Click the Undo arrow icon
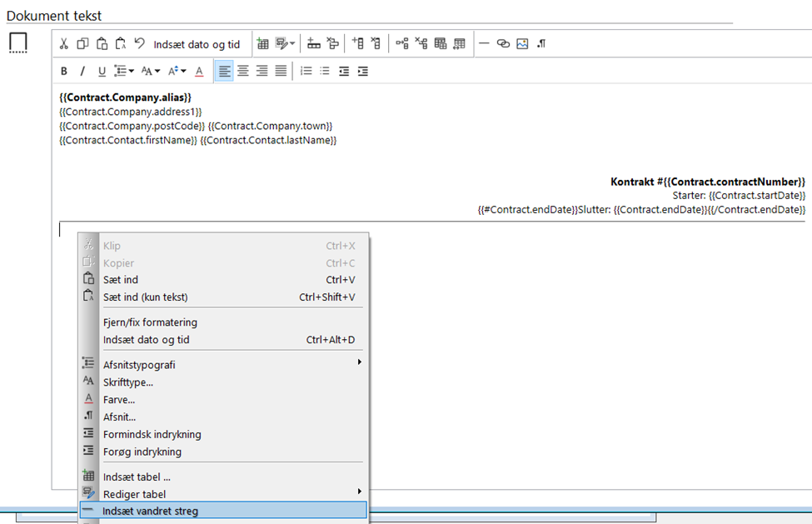This screenshot has width=812, height=524. (x=139, y=43)
